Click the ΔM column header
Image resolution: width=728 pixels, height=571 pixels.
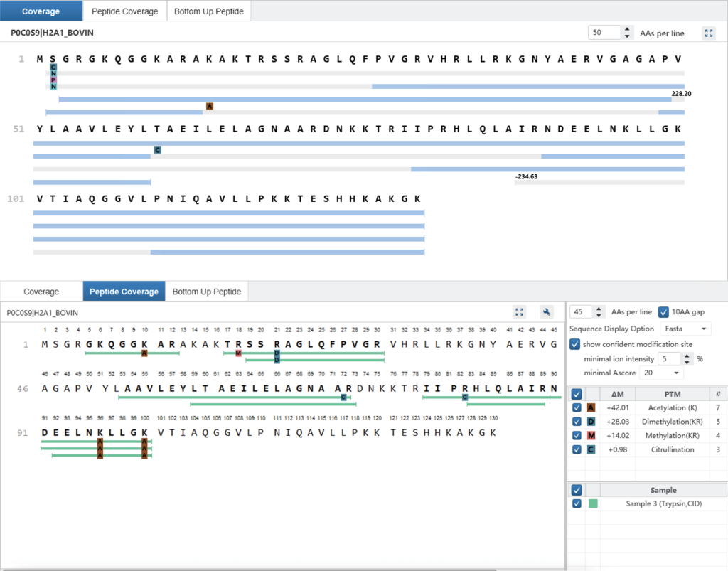click(617, 394)
